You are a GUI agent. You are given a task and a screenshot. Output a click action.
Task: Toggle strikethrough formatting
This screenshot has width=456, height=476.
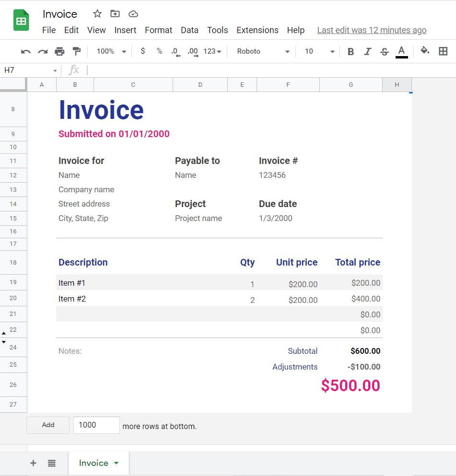point(385,51)
